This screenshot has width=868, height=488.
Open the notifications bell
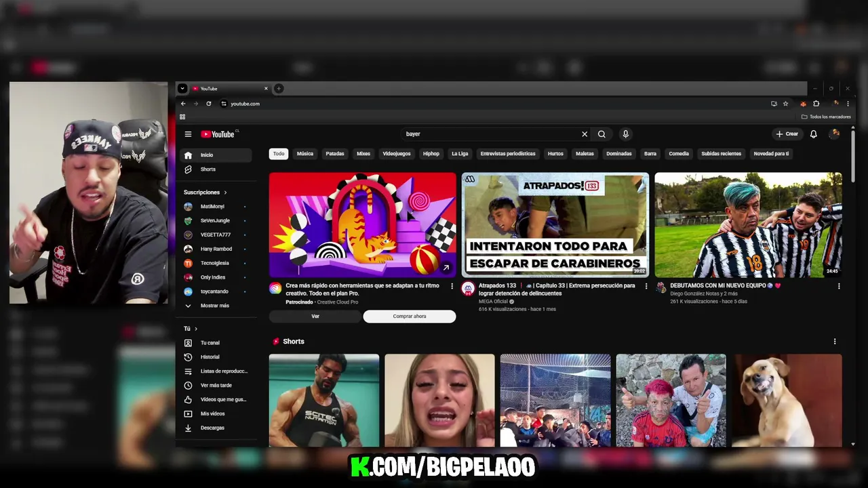coord(814,134)
